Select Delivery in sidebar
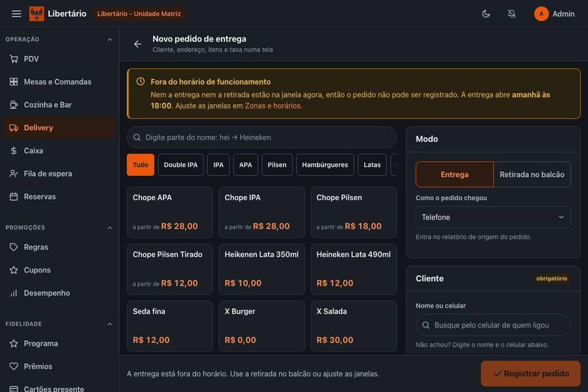Image resolution: width=588 pixels, height=392 pixels. pyautogui.click(x=60, y=127)
